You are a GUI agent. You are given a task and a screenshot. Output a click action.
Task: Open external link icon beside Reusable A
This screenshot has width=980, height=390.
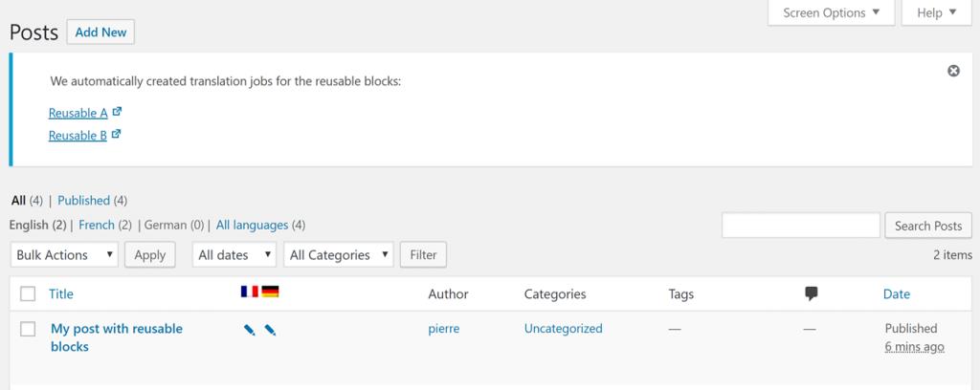[x=117, y=112]
